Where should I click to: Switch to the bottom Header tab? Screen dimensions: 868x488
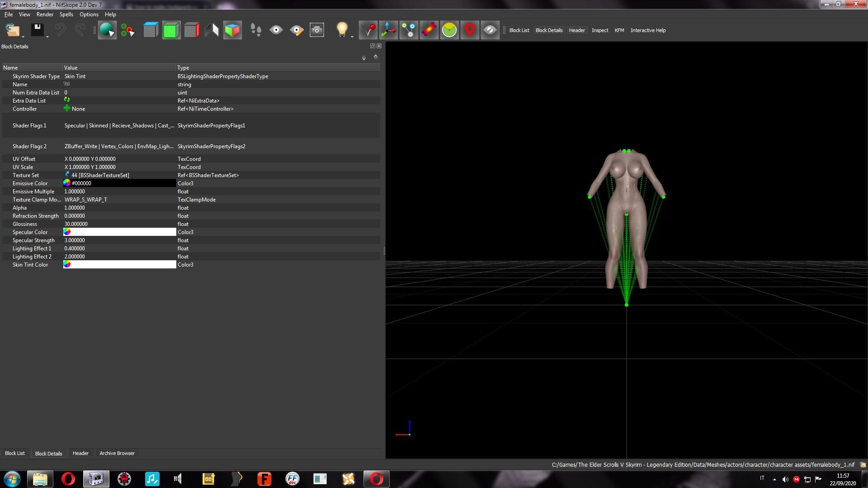80,453
